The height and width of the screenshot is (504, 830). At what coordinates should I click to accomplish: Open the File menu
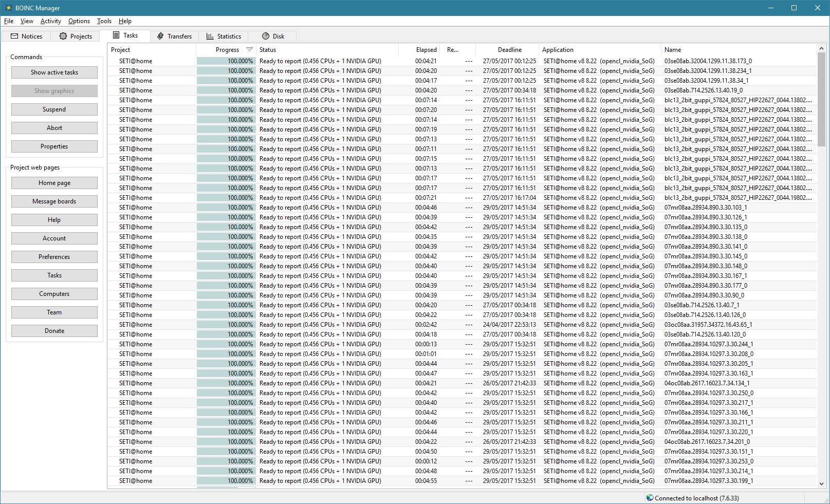(9, 21)
